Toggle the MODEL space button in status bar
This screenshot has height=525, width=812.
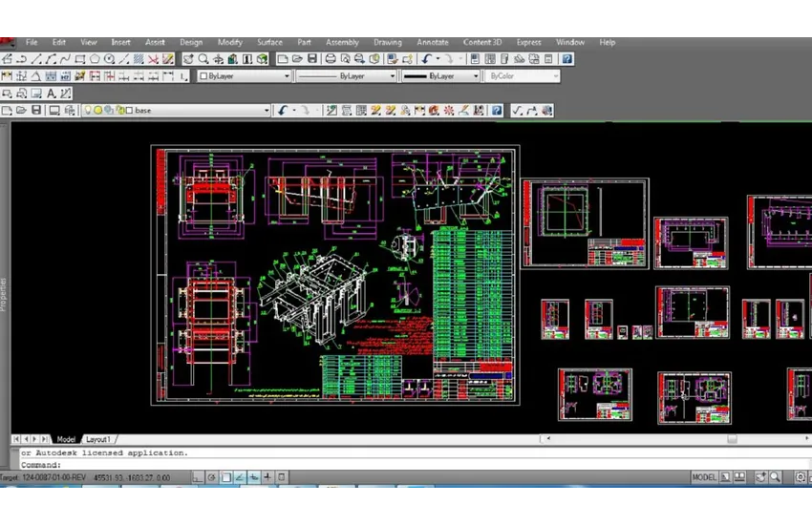[704, 477]
